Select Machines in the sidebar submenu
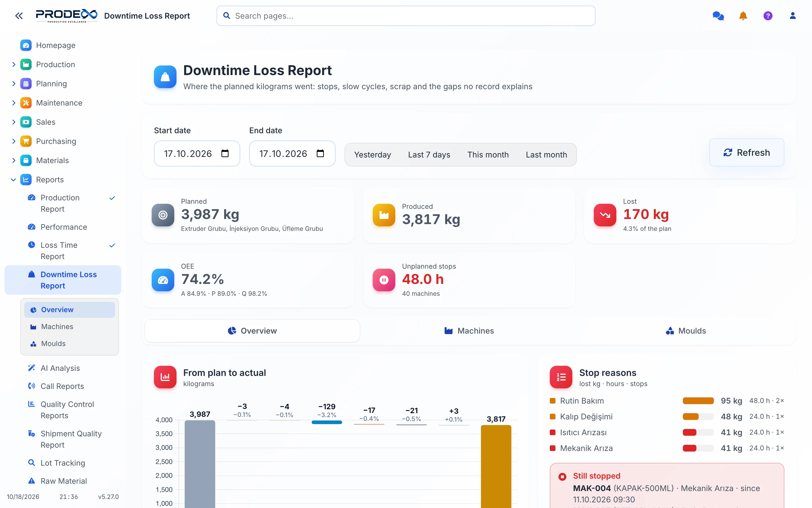Screen dimensions: 812x508 (69, 327)
